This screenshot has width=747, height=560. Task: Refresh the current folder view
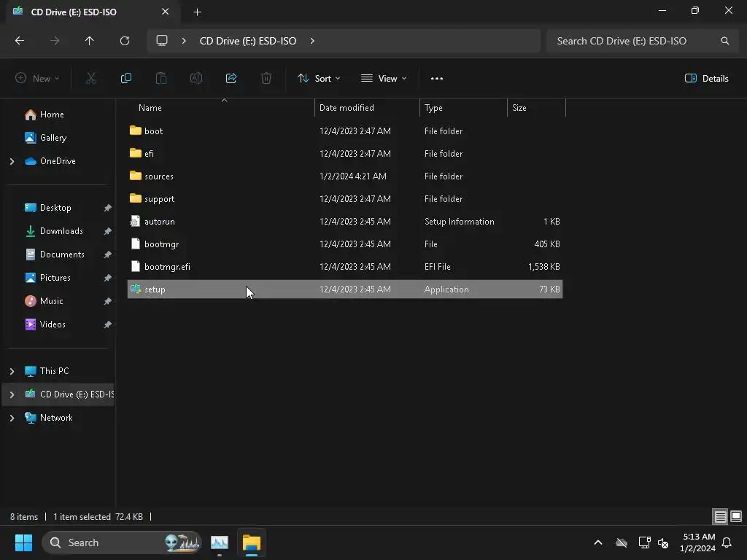125,41
